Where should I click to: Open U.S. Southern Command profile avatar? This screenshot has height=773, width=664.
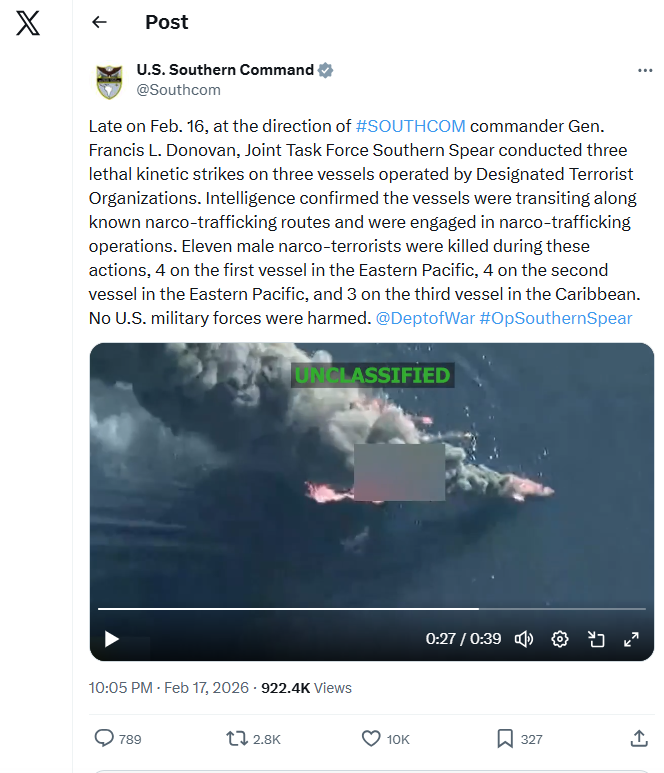[109, 81]
